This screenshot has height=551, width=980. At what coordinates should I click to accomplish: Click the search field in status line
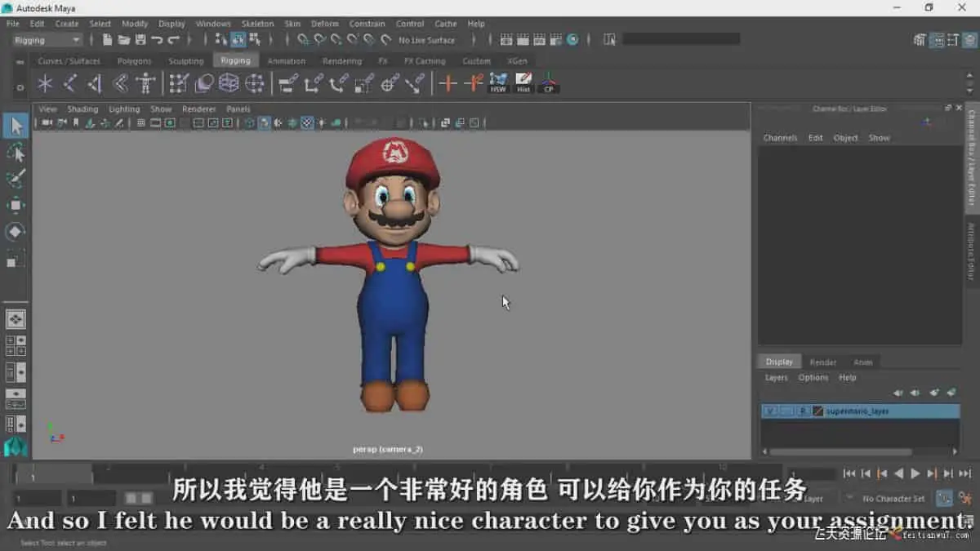[681, 39]
